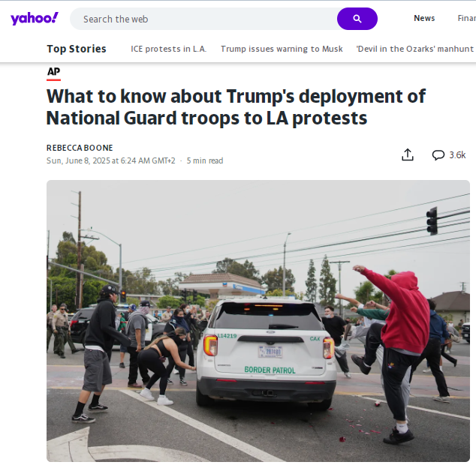
Task: Focus the Search the web field
Action: point(203,19)
